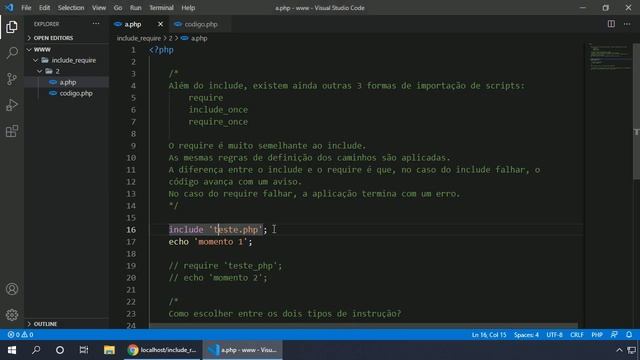Change indentation via Spaces: 4
The width and height of the screenshot is (640, 360).
[x=526, y=335]
